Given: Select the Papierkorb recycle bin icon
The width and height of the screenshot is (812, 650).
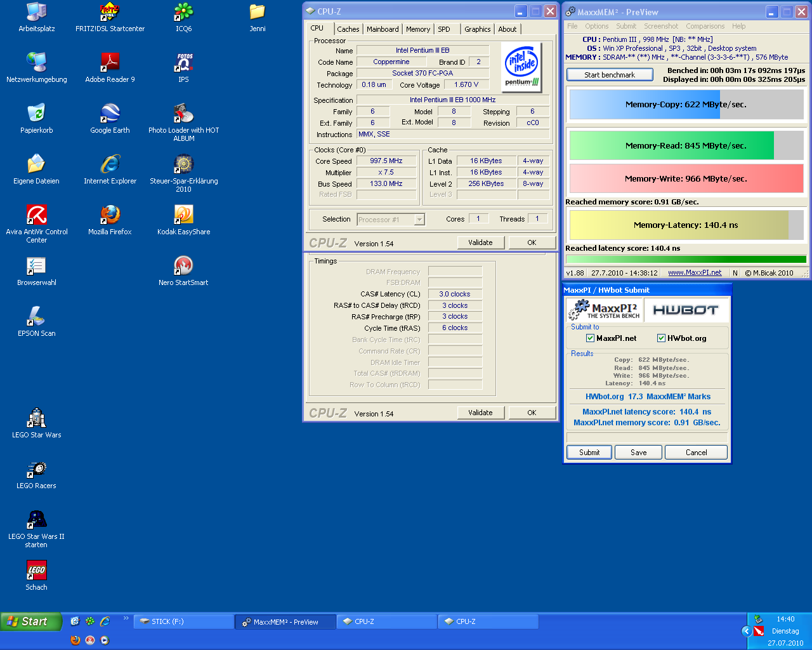Looking at the screenshot, I should (x=36, y=119).
